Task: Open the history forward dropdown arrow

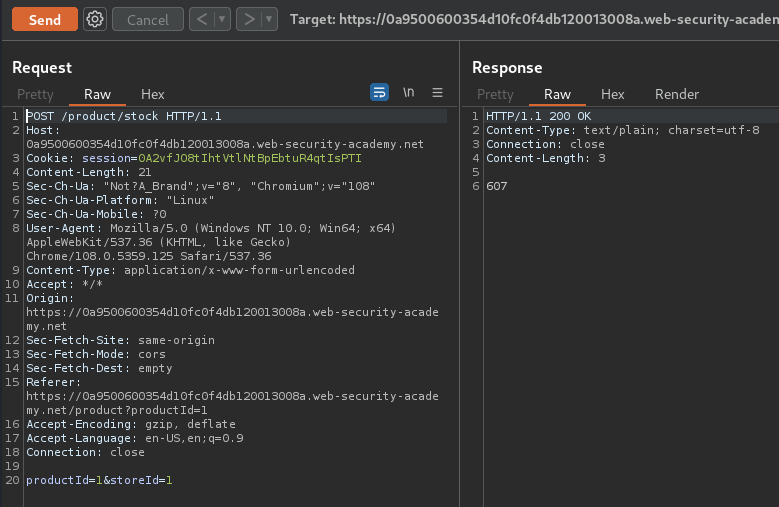Action: click(269, 19)
